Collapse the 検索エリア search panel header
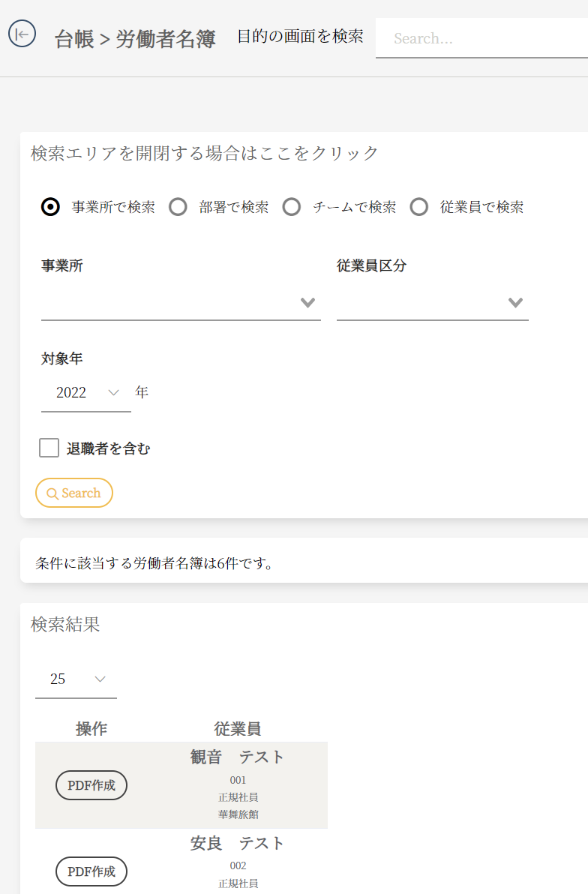This screenshot has width=588, height=894. coord(205,153)
